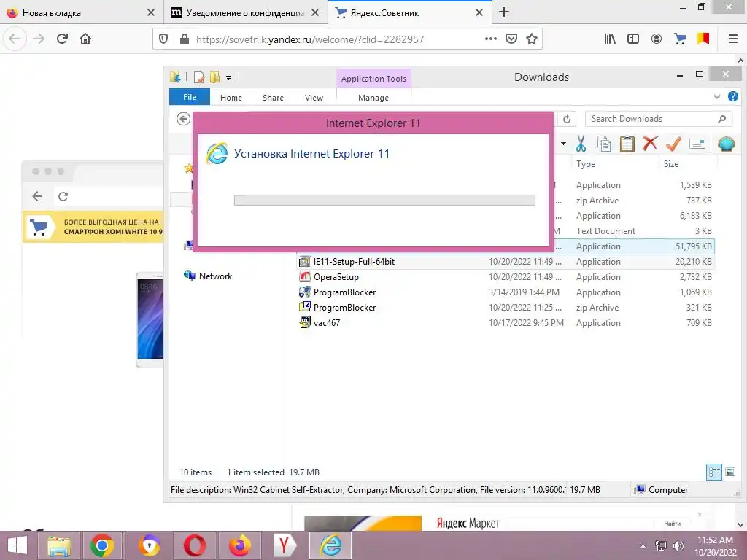Click the red Delete X icon
747x560 pixels.
pyautogui.click(x=650, y=144)
